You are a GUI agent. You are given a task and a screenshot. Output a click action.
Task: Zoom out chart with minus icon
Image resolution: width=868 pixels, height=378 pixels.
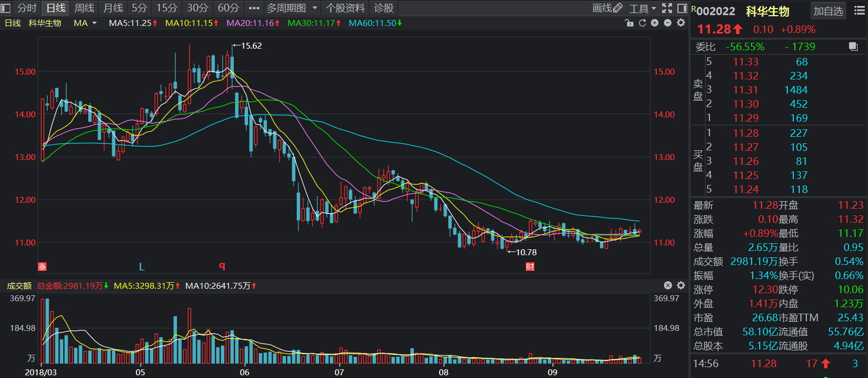tap(668, 23)
